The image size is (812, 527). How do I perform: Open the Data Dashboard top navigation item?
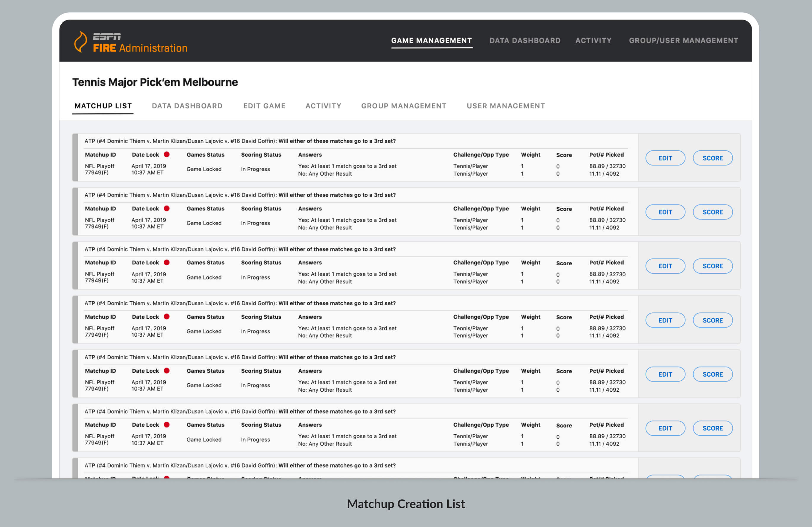[x=525, y=41]
